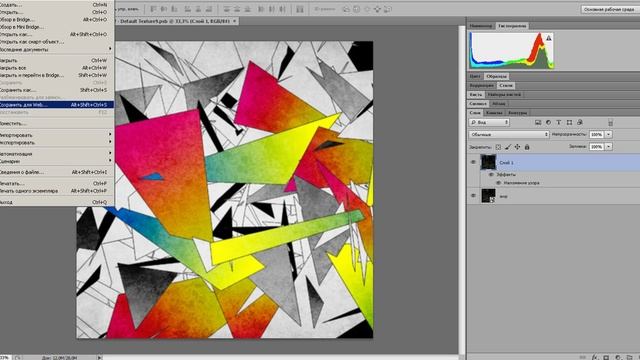The height and width of the screenshot is (360, 640).
Task: Click the distribute vertical centers icon
Action: click(x=237, y=9)
